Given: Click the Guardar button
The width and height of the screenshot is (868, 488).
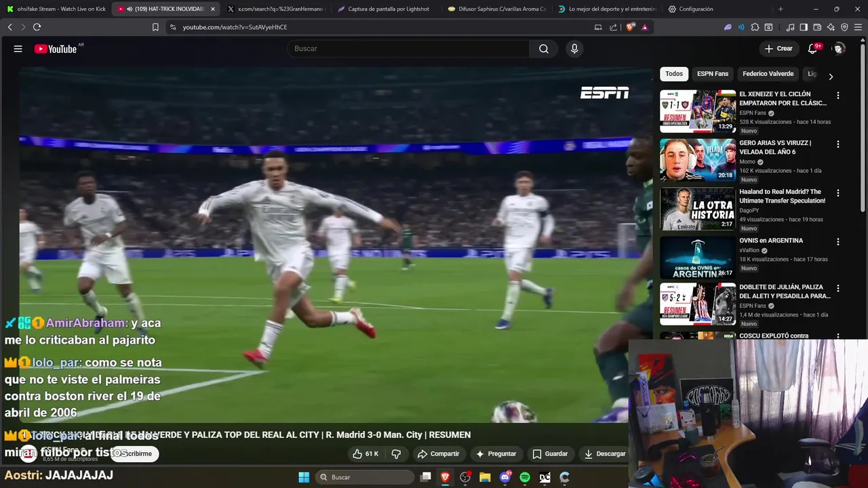Looking at the screenshot, I should click(550, 453).
